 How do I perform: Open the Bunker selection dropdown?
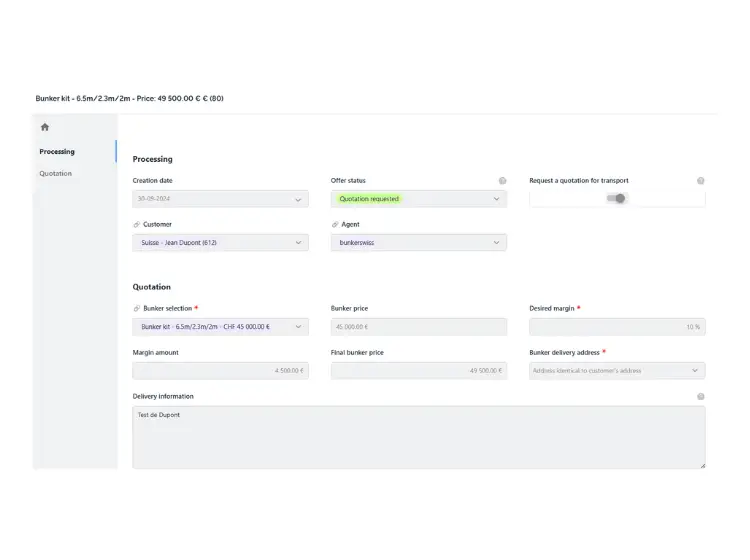pyautogui.click(x=220, y=326)
